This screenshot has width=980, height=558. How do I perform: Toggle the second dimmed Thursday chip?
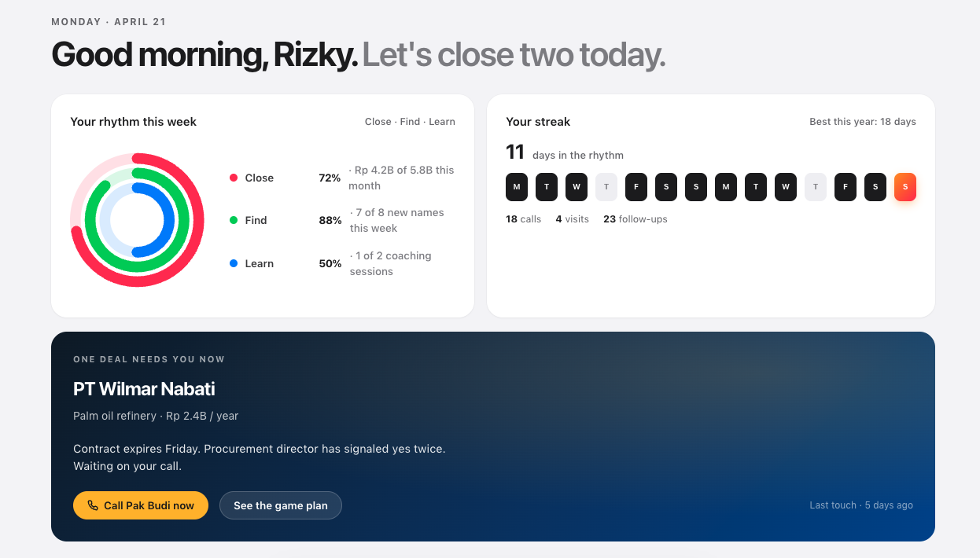816,187
